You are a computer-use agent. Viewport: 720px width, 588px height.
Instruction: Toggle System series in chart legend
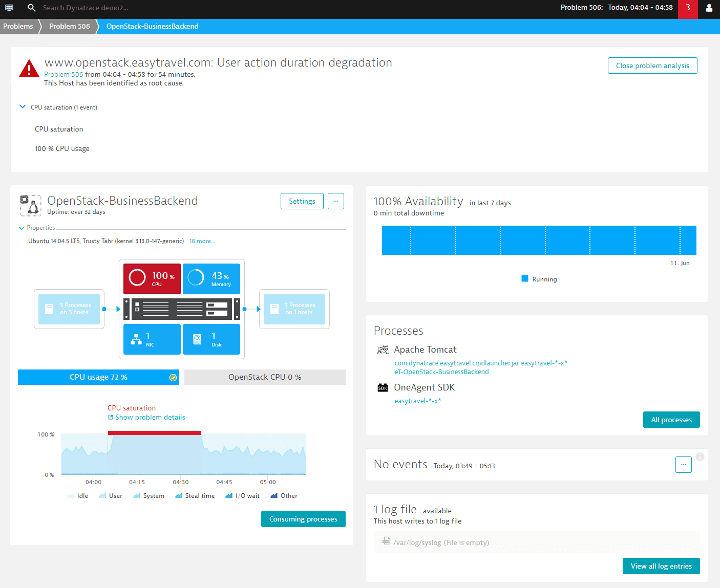tap(149, 496)
